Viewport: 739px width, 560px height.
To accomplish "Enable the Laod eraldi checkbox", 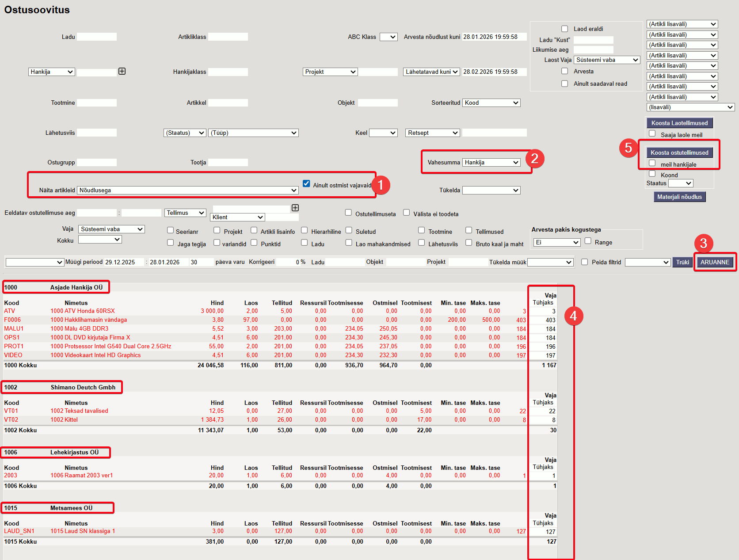I will [x=564, y=29].
